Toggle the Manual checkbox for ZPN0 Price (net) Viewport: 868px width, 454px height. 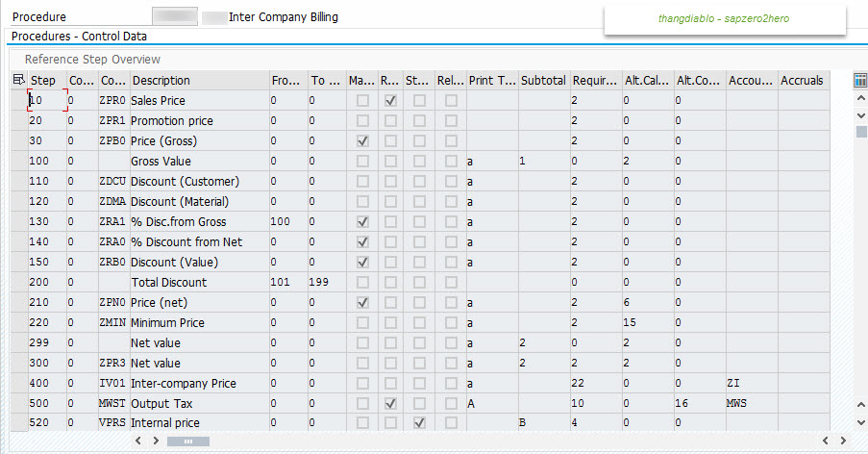tap(361, 303)
